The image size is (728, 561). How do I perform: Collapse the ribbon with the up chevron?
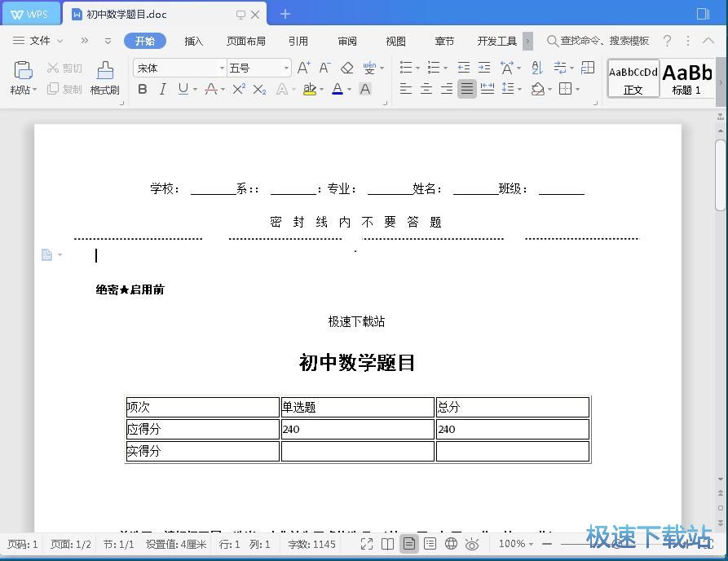tap(708, 41)
